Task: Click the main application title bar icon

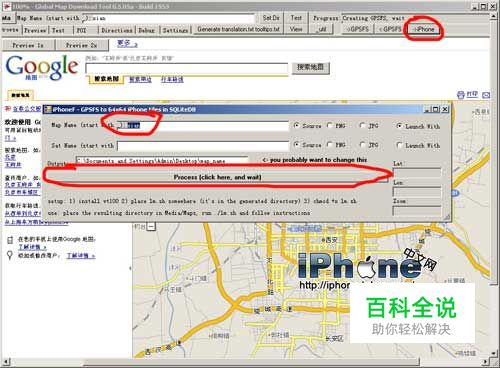Action: [6, 6]
